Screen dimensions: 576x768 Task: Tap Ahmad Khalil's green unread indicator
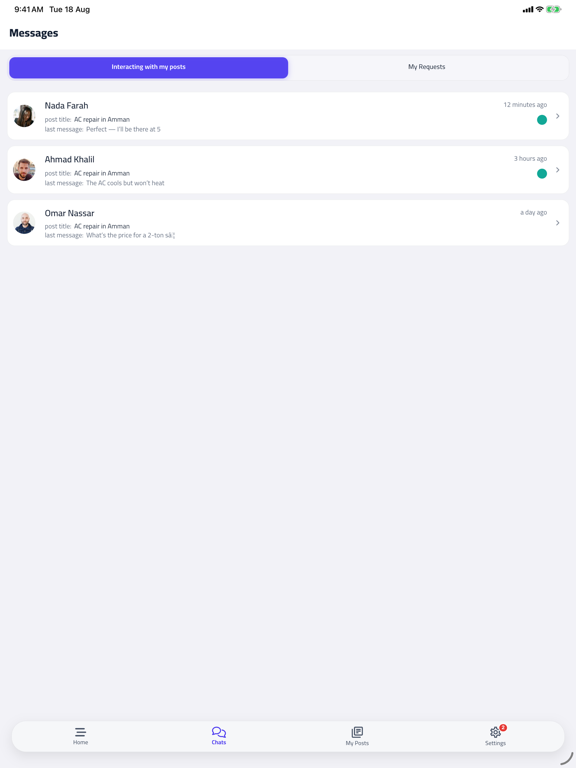click(x=542, y=173)
